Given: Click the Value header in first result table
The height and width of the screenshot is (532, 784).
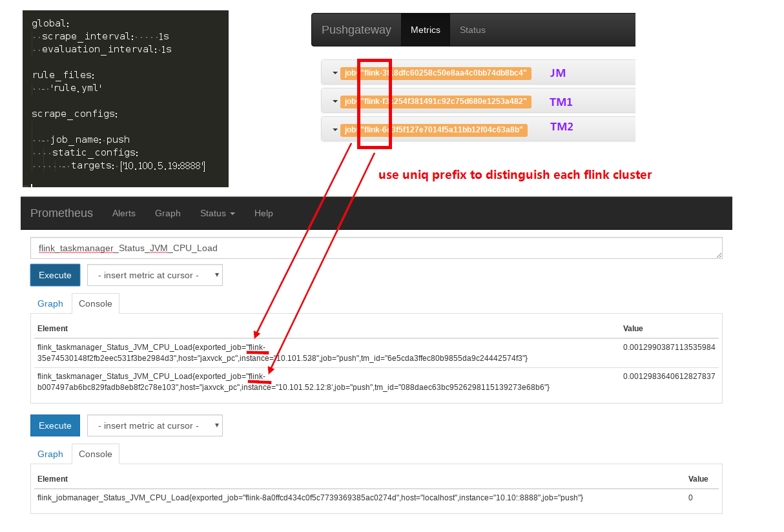Looking at the screenshot, I should tap(633, 329).
